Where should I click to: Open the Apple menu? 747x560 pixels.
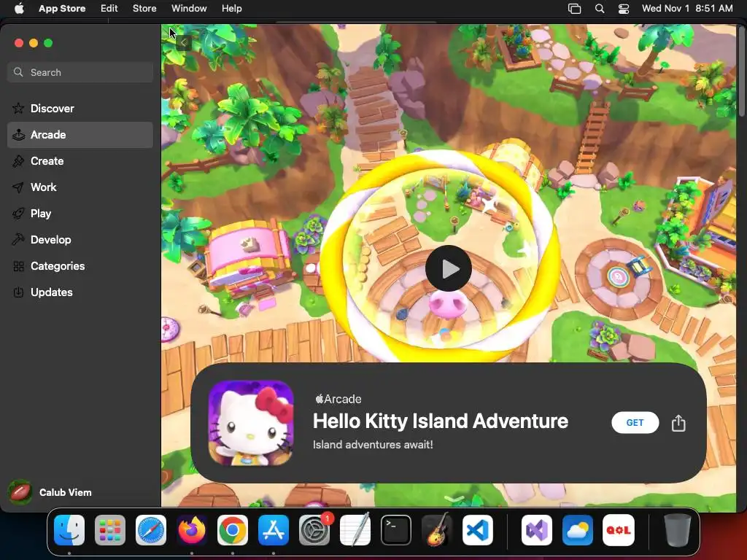pos(19,9)
